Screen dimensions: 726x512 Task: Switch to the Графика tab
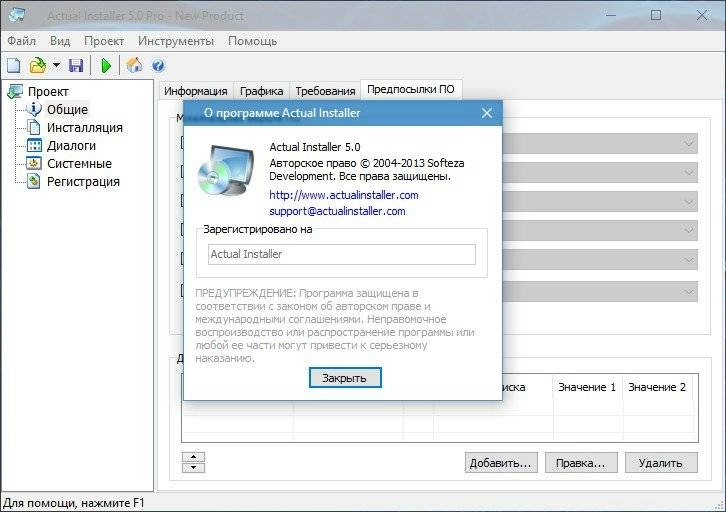point(262,91)
